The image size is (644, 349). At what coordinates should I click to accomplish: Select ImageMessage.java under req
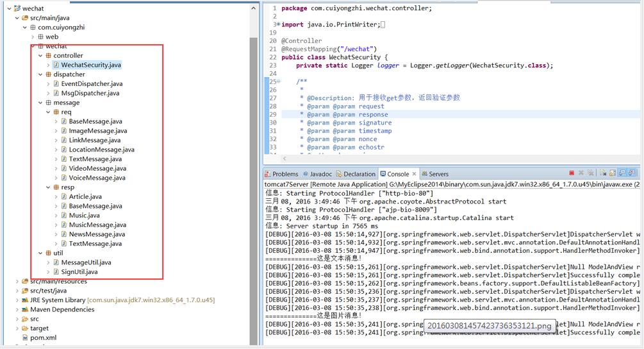tap(98, 131)
